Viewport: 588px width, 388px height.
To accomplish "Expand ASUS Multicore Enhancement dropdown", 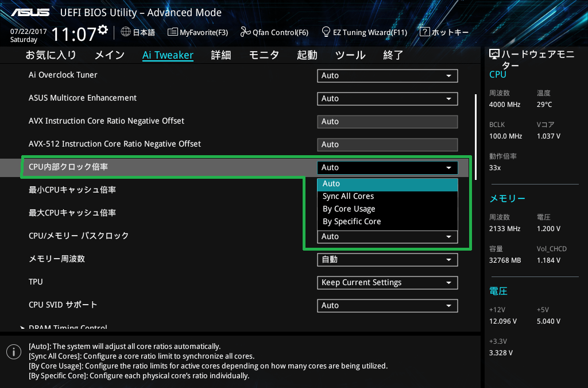I will pyautogui.click(x=388, y=99).
